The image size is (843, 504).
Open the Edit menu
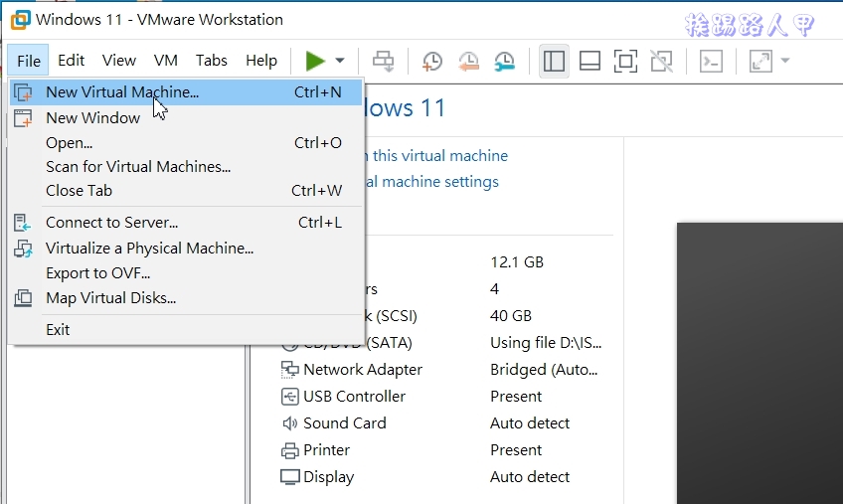(71, 61)
